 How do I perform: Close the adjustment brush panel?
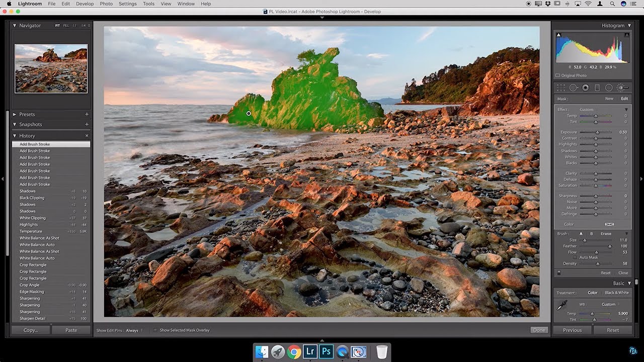click(623, 273)
